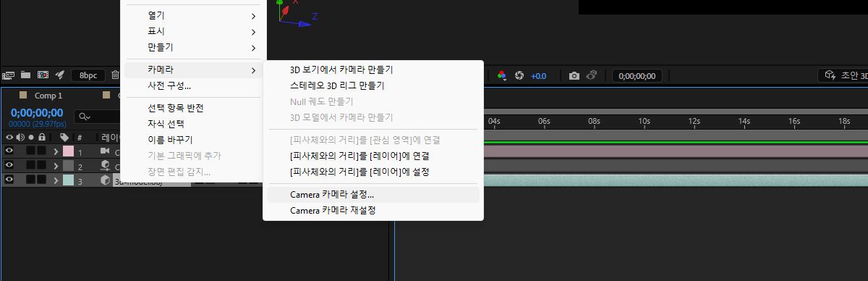Click the layer type icon on layer 2
This screenshot has height=281, width=868.
pyautogui.click(x=105, y=166)
